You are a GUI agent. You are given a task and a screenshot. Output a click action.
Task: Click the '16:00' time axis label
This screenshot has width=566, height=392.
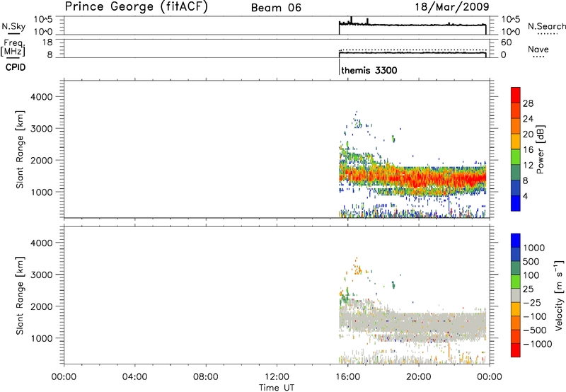tap(347, 377)
